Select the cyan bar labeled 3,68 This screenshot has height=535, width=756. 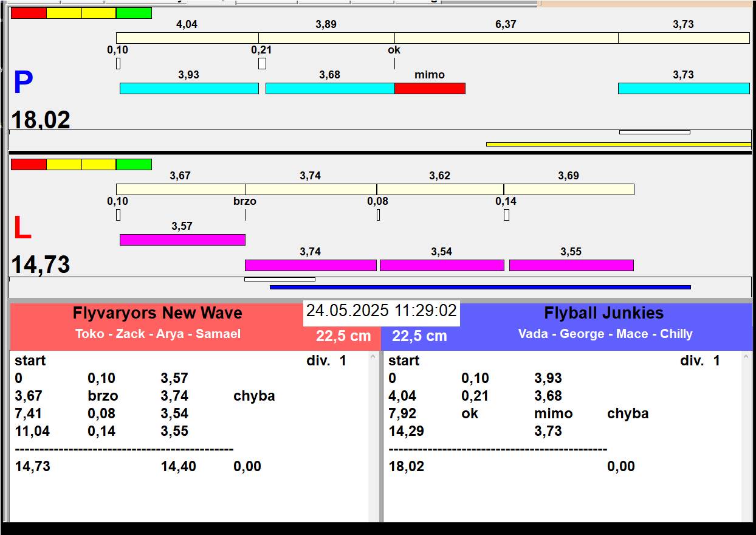tap(330, 88)
